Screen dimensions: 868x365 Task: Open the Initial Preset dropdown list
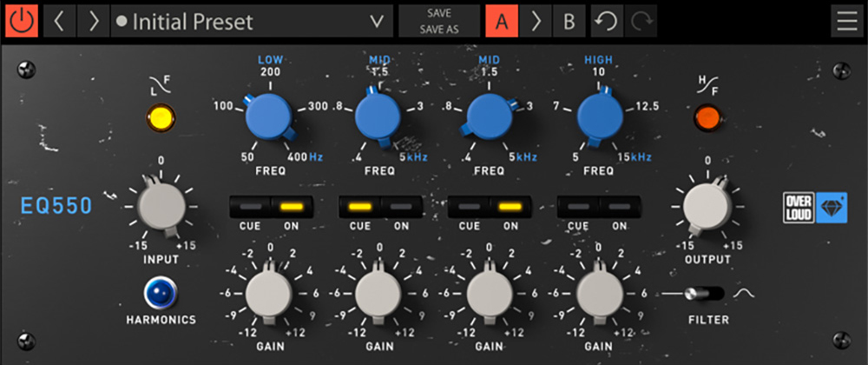tap(252, 21)
